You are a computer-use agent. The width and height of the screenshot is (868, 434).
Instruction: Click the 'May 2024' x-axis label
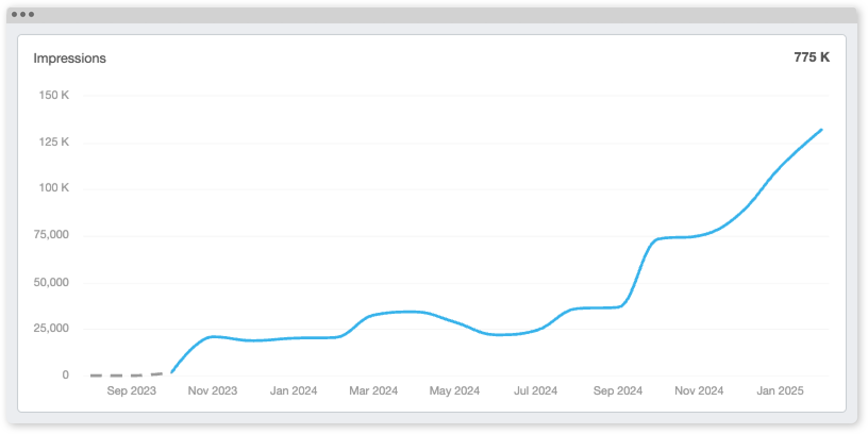[454, 391]
